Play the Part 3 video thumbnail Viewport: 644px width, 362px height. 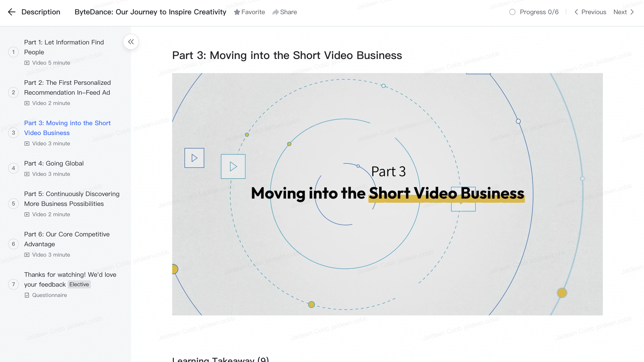387,194
